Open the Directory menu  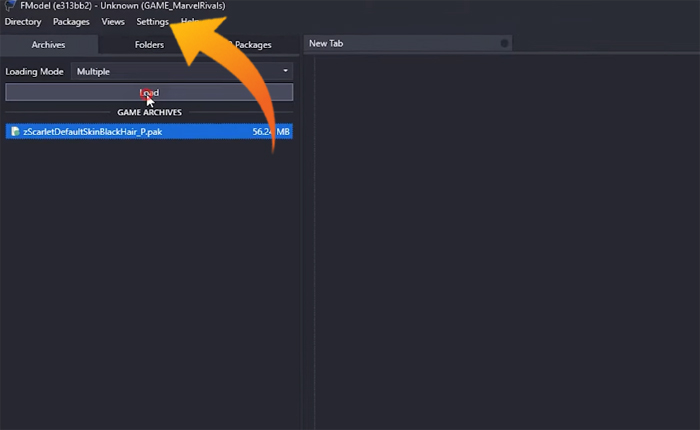pyautogui.click(x=23, y=21)
